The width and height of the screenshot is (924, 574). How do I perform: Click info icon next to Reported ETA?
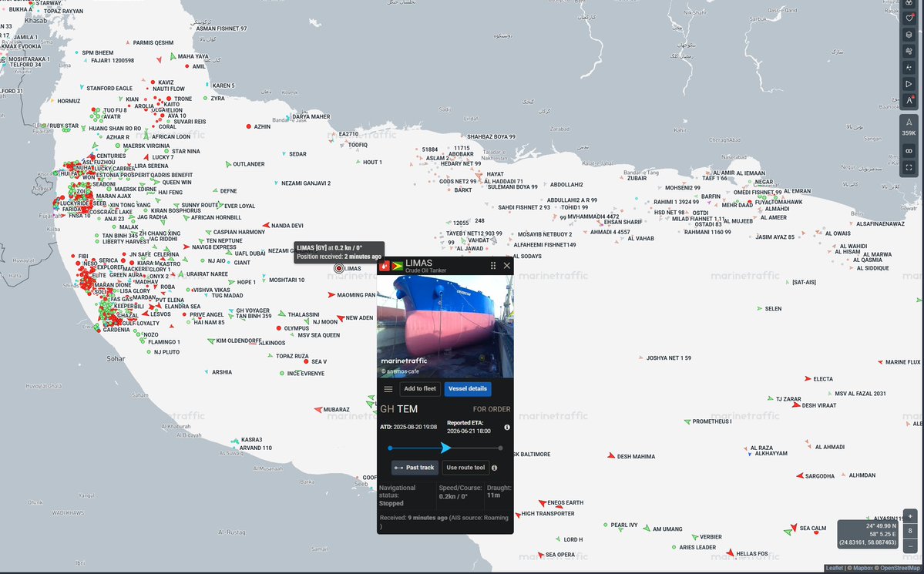pos(507,428)
